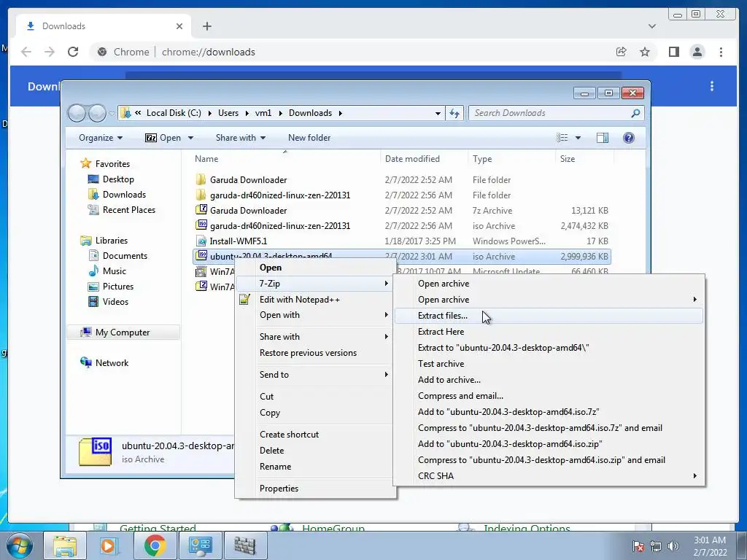Click Chrome's forward arrow icon

pos(50,52)
